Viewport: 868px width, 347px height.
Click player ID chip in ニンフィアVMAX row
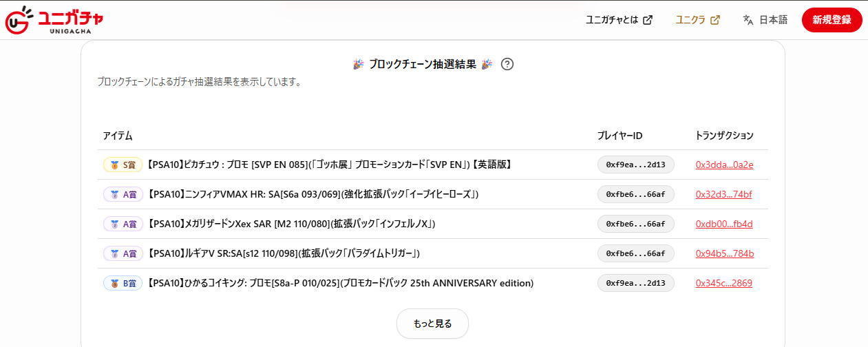635,194
